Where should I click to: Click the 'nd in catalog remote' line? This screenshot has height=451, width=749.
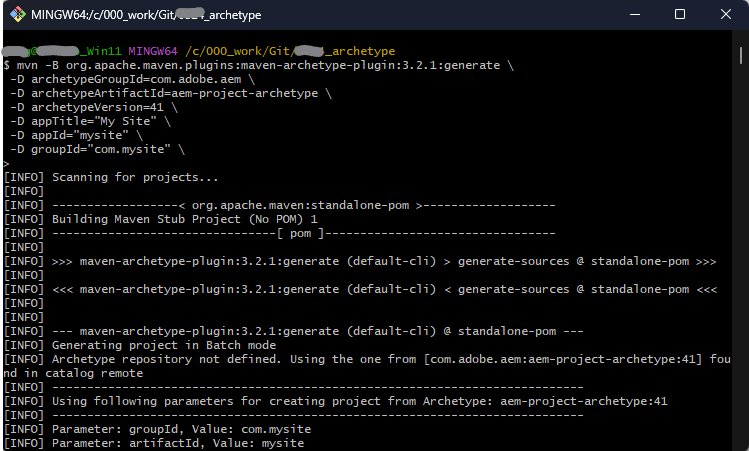pyautogui.click(x=73, y=373)
